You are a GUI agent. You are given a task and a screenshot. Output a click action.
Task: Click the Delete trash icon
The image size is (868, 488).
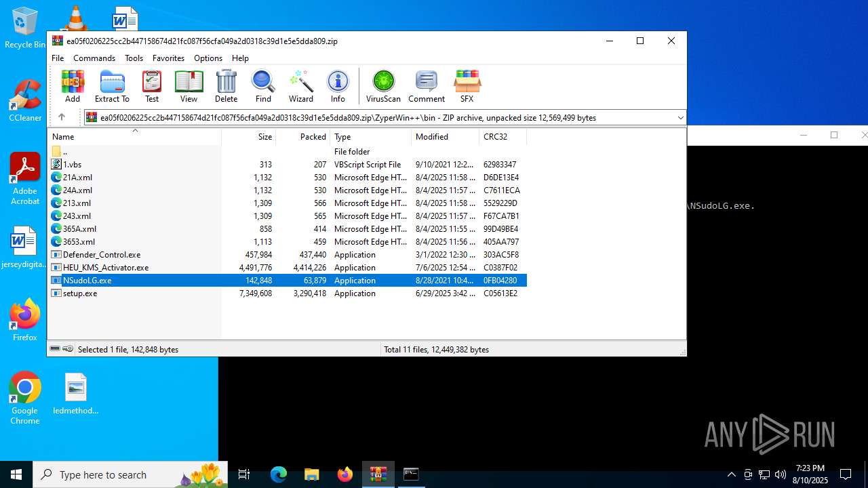[226, 86]
